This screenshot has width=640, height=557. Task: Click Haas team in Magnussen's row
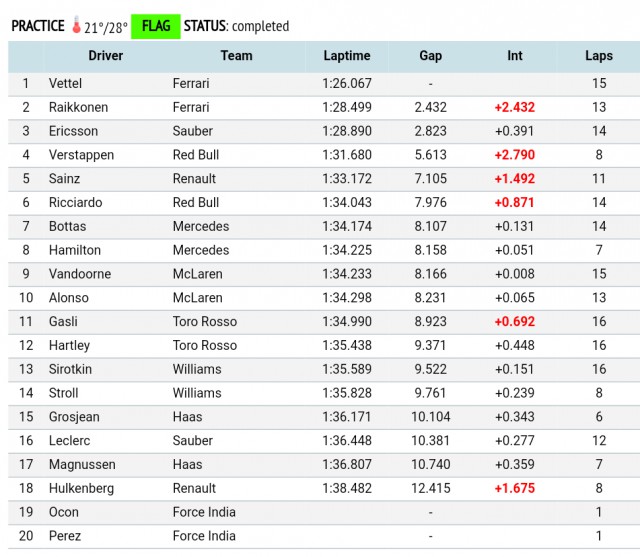pos(187,464)
